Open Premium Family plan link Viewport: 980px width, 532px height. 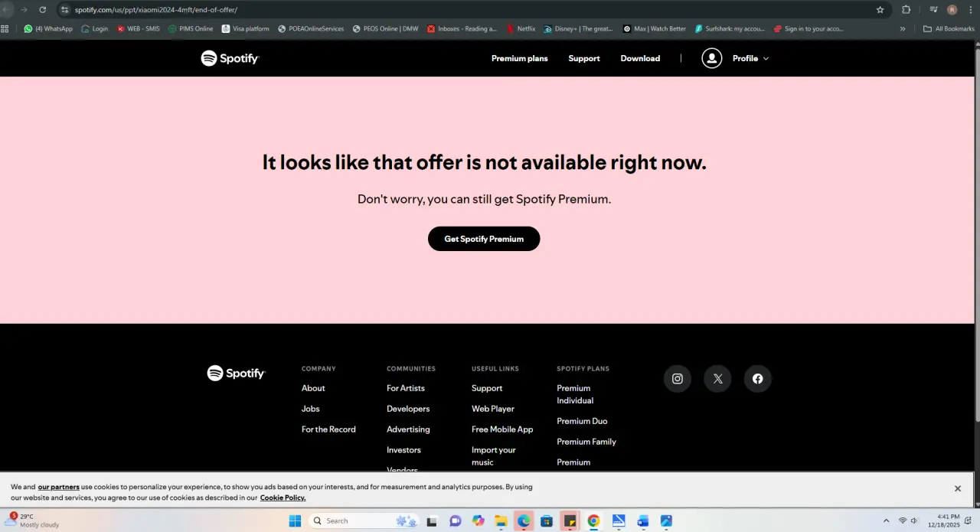tap(586, 442)
